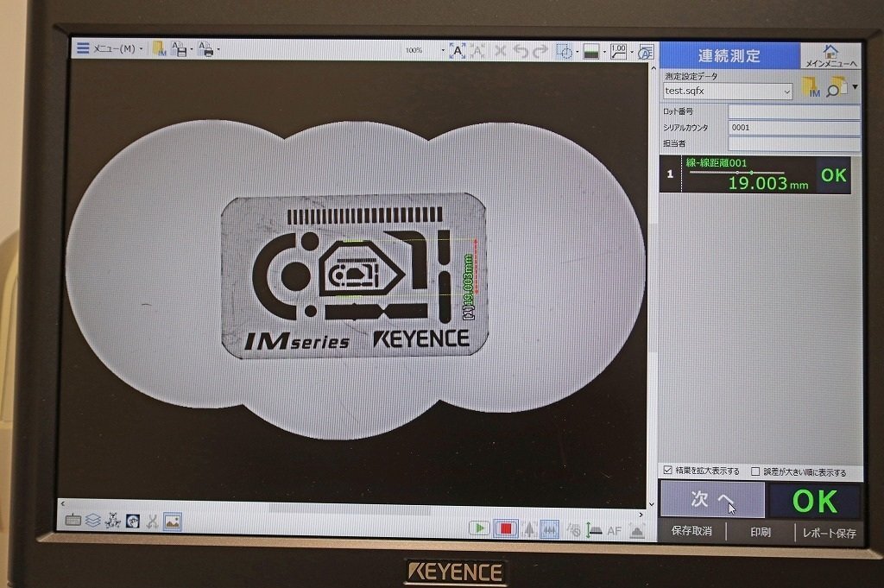The height and width of the screenshot is (588, 884).
Task: Expand the region tool dropdown arrow
Action: 578,52
